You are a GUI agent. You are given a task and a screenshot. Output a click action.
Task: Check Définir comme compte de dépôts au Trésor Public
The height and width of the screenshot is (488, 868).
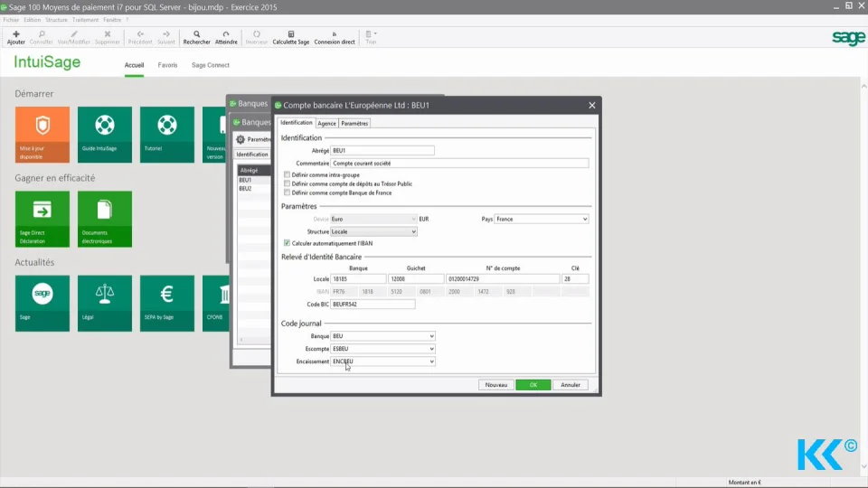[287, 183]
